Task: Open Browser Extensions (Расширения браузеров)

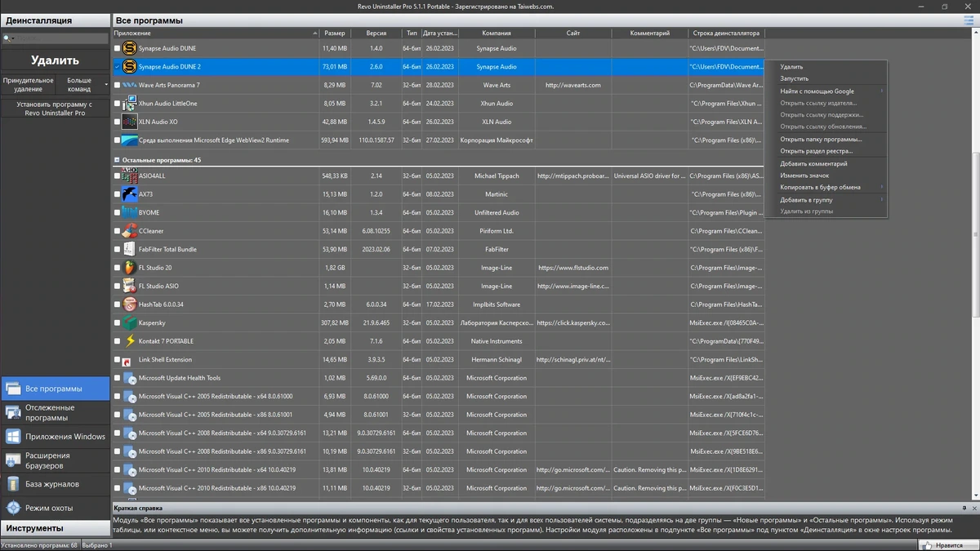Action: (x=55, y=460)
